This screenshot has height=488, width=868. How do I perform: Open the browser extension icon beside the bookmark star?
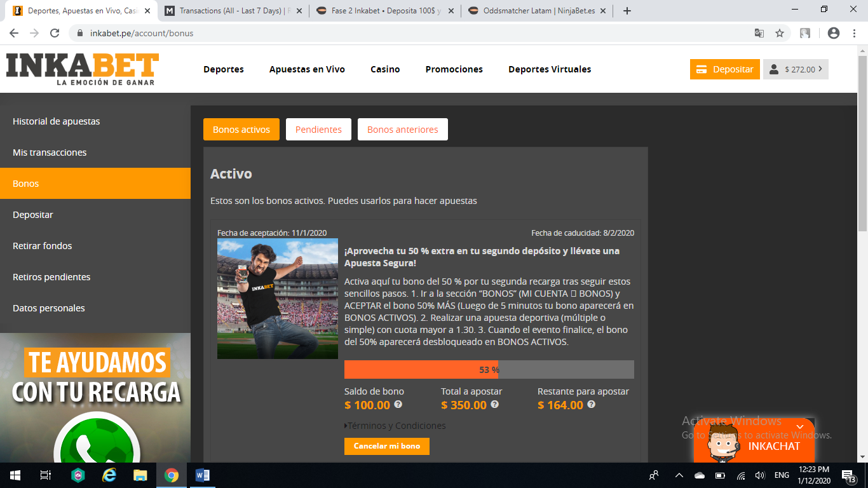pos(805,33)
